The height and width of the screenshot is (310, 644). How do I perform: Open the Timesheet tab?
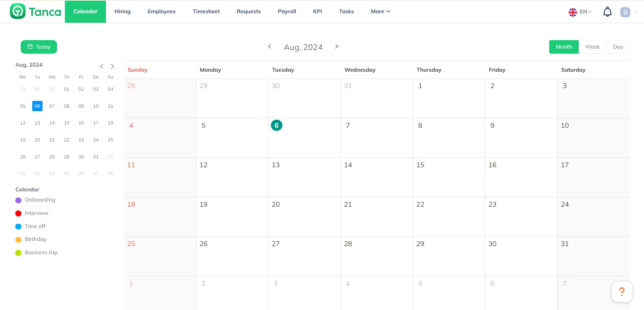click(x=206, y=12)
